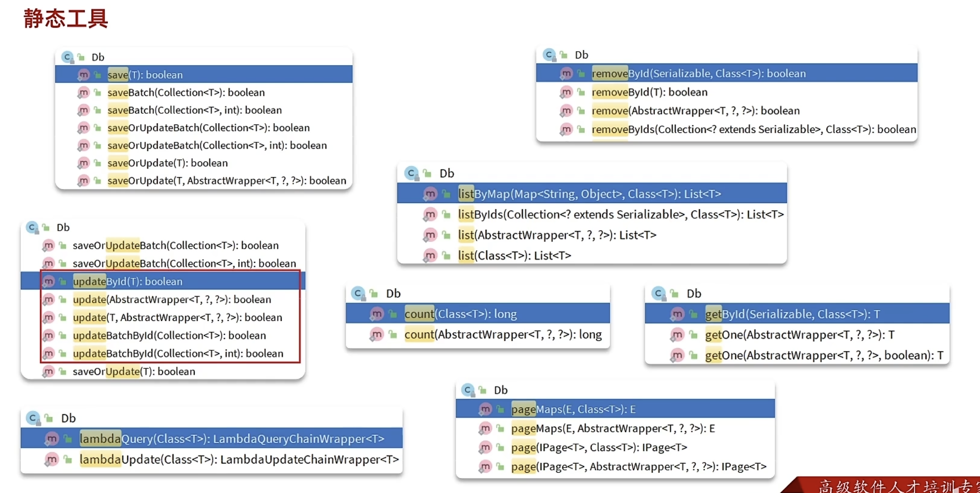
Task: Select listByIds(Collection, Class<T>) entry
Action: point(620,214)
